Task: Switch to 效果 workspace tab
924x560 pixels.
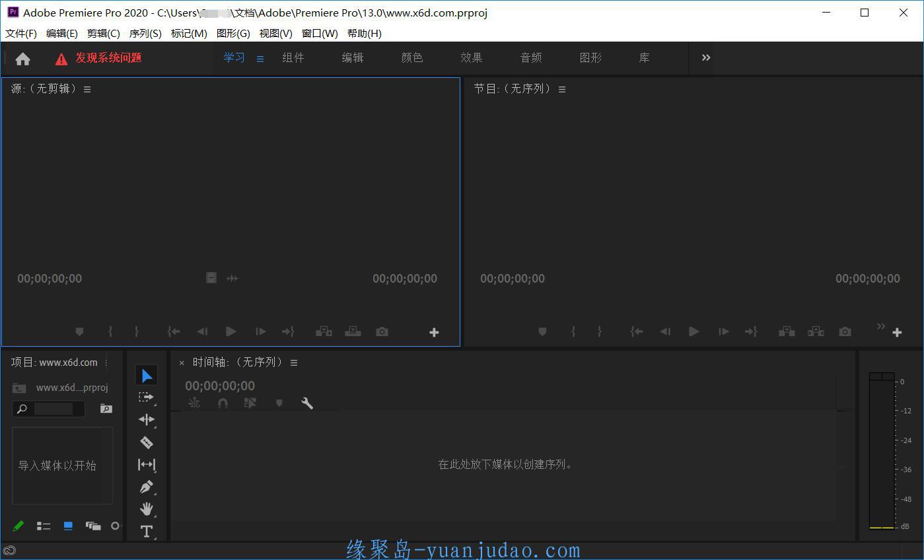Action: point(472,58)
